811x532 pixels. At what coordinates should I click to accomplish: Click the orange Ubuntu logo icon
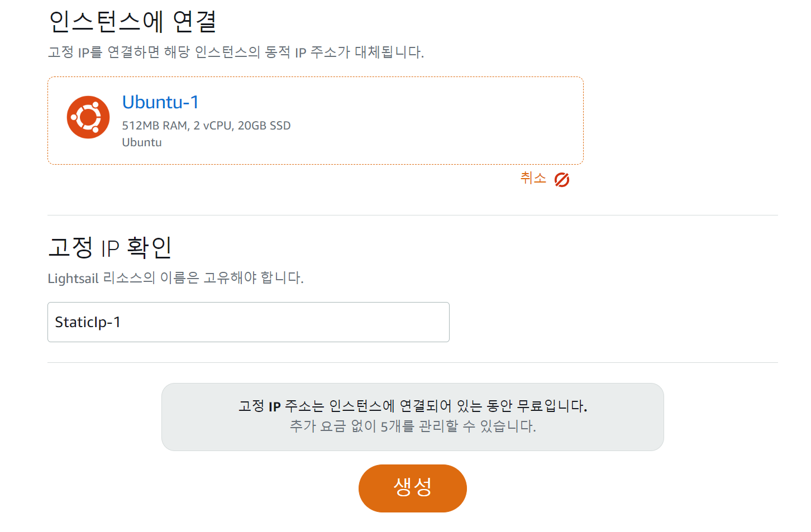[88, 117]
